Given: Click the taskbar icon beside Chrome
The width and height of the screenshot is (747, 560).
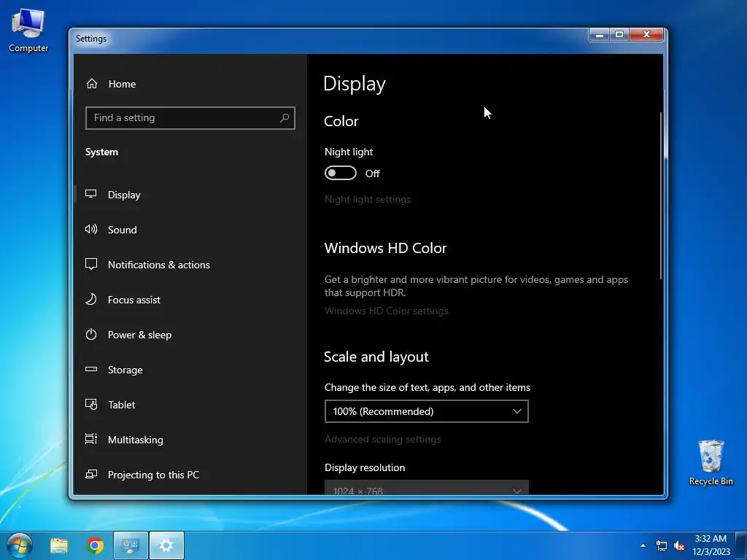Looking at the screenshot, I should pos(131,545).
